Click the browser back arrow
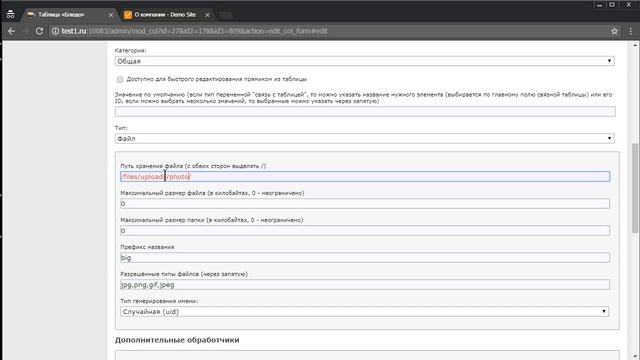Viewport: 640px width, 360px height. [x=11, y=31]
